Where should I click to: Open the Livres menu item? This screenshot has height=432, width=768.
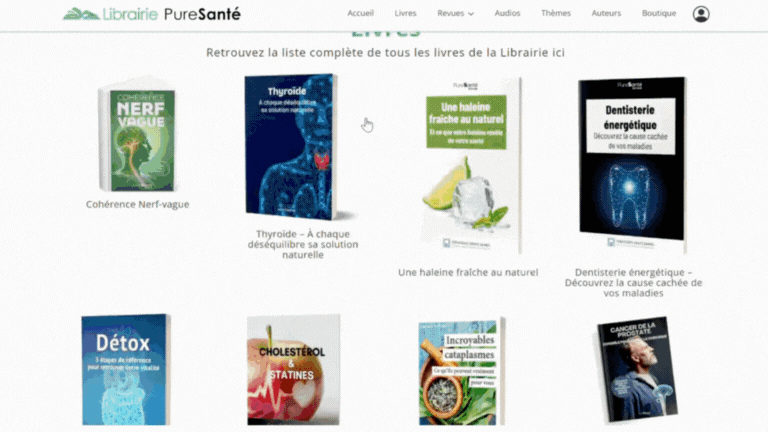tap(406, 13)
